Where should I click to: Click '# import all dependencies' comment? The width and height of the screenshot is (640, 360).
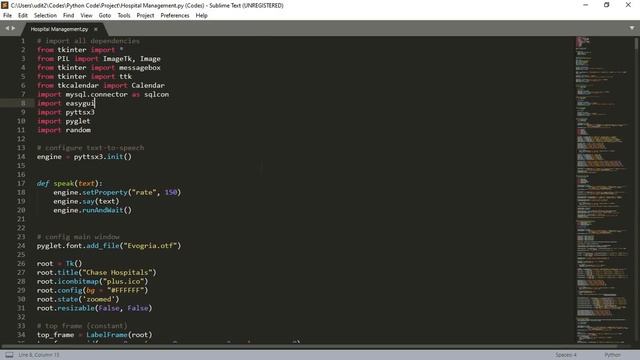88,41
